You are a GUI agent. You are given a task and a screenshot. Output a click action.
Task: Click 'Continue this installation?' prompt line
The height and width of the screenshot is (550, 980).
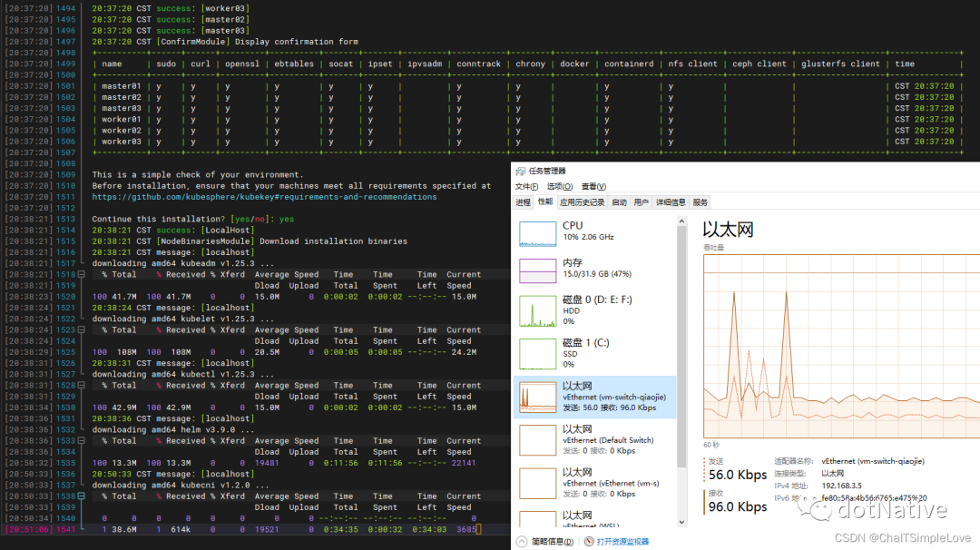[x=193, y=219]
